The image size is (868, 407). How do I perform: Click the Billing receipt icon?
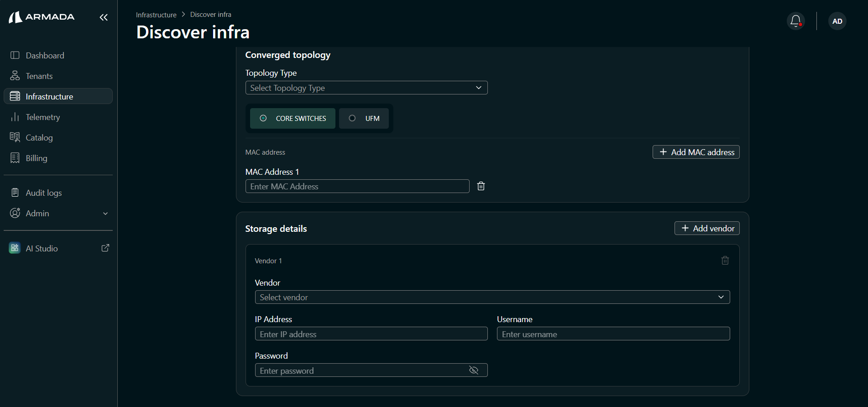click(x=15, y=158)
